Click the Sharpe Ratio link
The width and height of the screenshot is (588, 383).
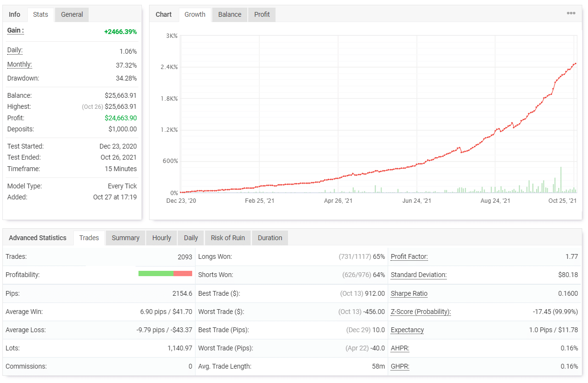[x=409, y=293]
